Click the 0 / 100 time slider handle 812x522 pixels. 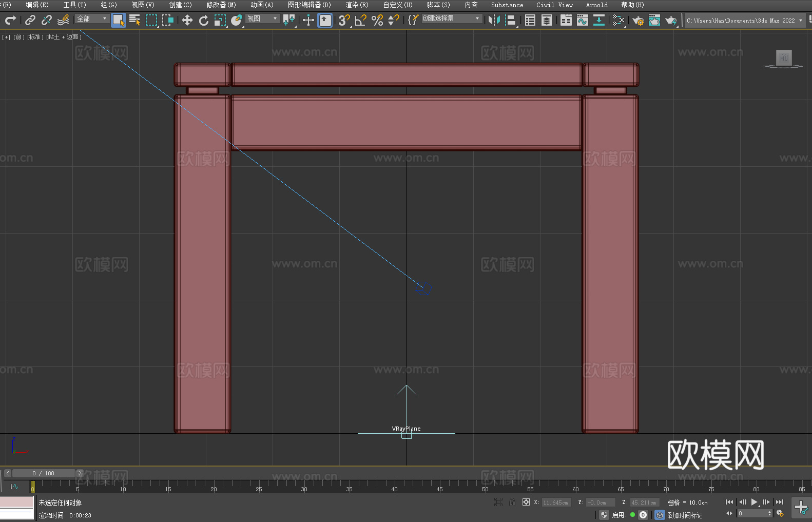[x=44, y=473]
